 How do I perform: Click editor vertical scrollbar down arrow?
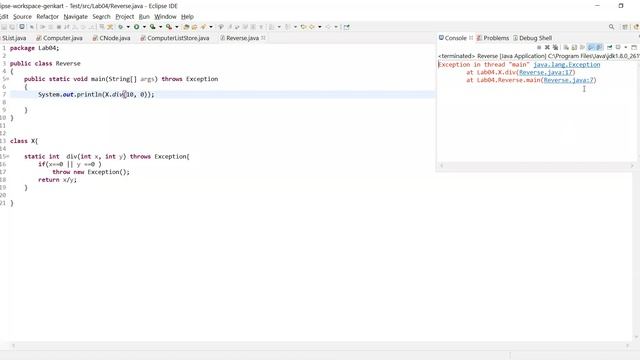click(x=636, y=337)
